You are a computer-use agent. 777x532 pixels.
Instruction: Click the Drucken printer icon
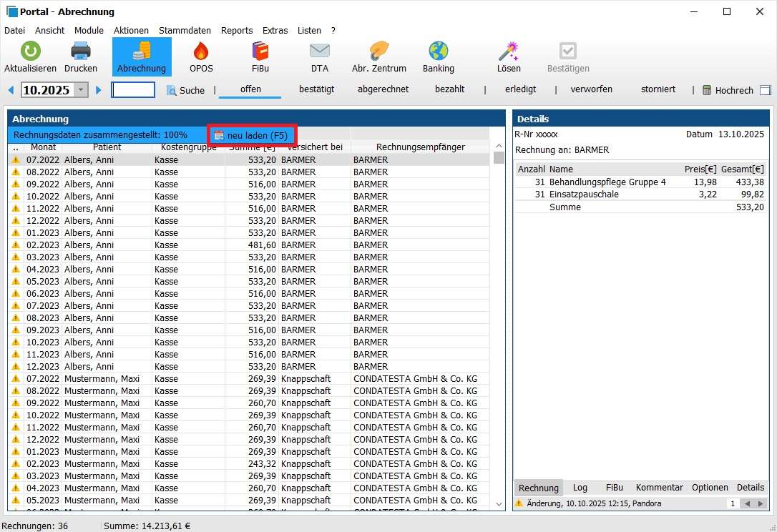(x=81, y=51)
